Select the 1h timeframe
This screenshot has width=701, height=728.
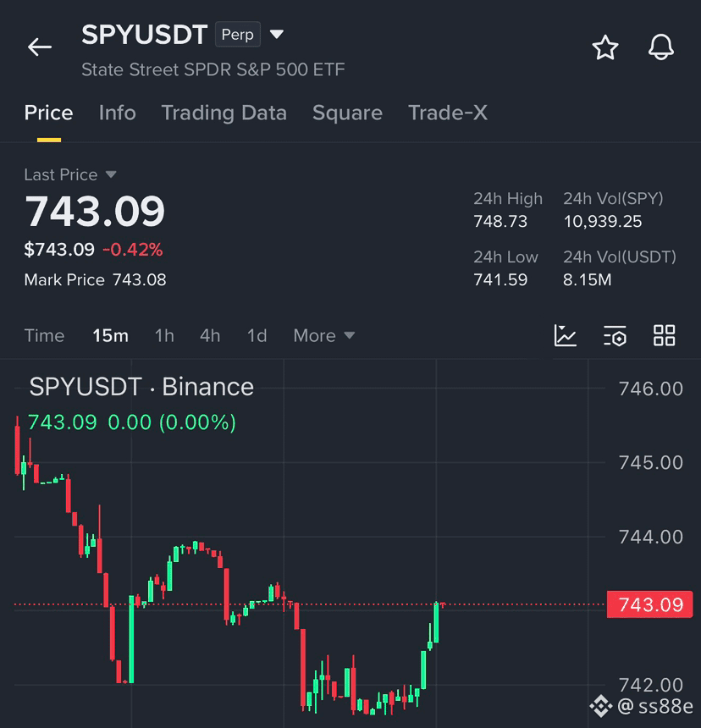click(x=164, y=335)
